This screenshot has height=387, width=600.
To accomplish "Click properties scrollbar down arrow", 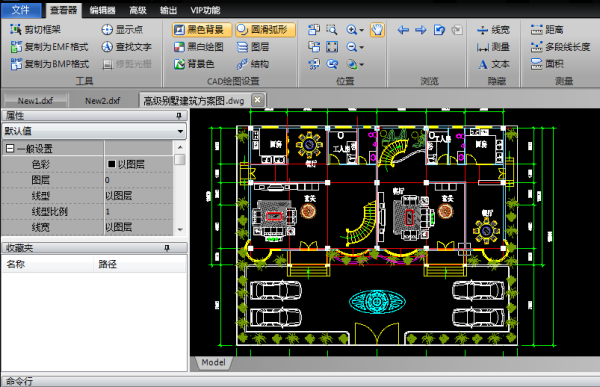I will click(180, 230).
